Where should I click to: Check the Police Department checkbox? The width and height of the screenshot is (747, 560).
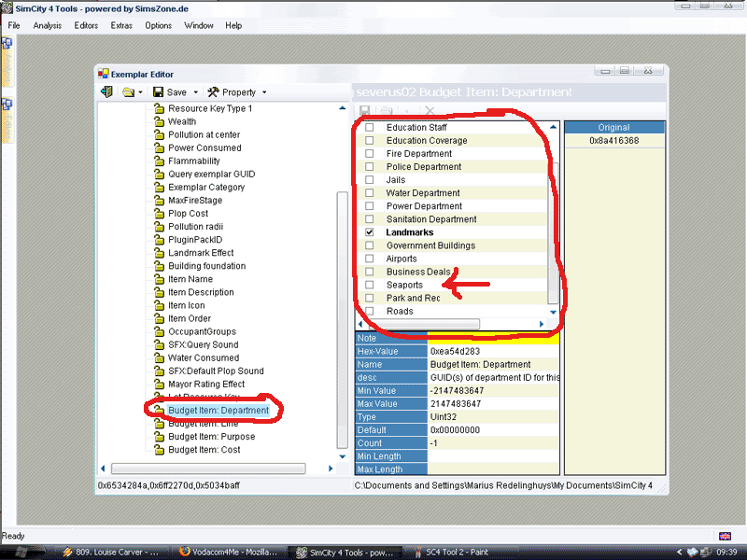pos(369,167)
